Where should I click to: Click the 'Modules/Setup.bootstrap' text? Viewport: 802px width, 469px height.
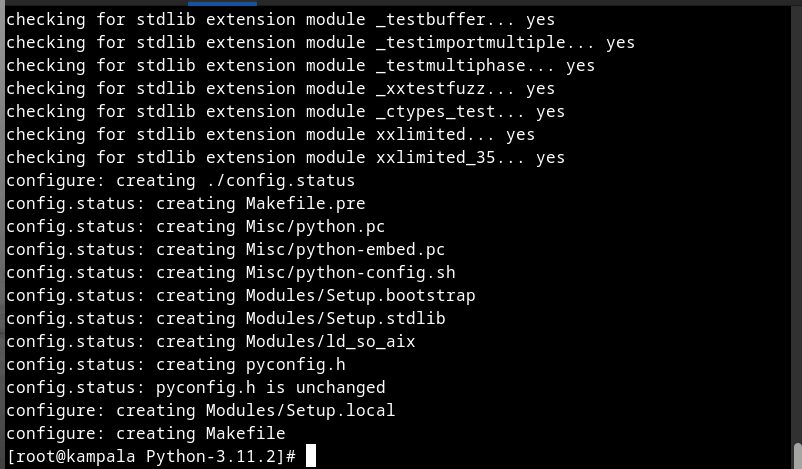(361, 295)
